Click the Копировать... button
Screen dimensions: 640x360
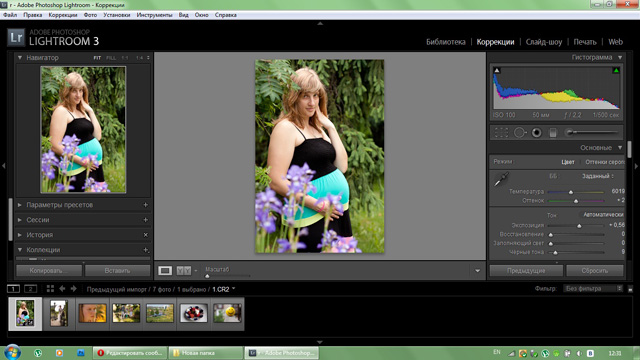(49, 271)
